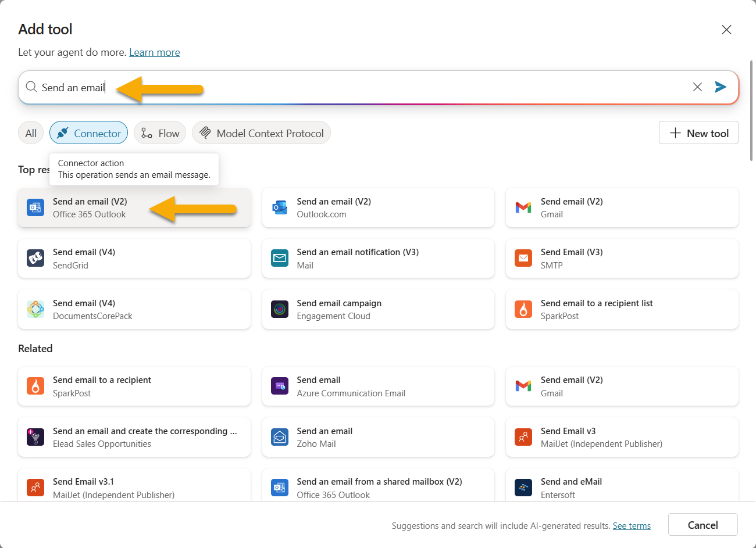Dismiss the dialog with the Cancel button
Viewport: 756px width, 548px height.
click(x=702, y=525)
